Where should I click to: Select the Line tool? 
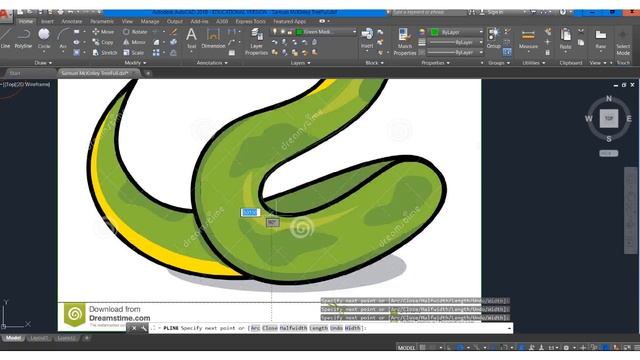5,38
